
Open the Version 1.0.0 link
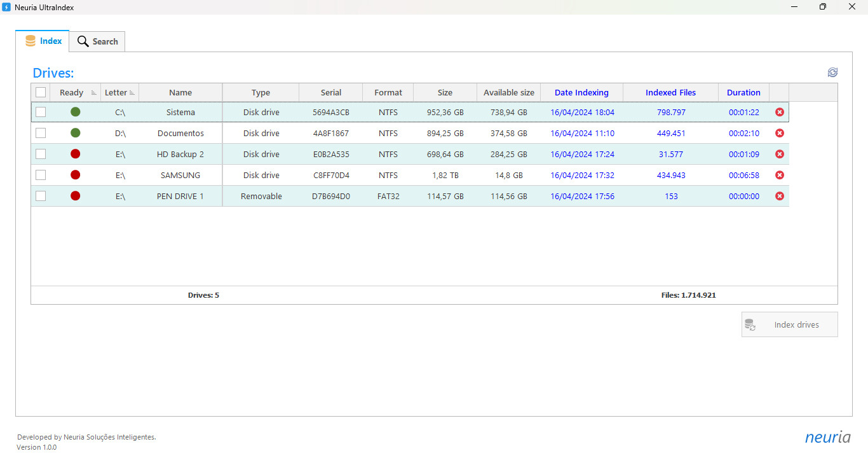pyautogui.click(x=36, y=447)
